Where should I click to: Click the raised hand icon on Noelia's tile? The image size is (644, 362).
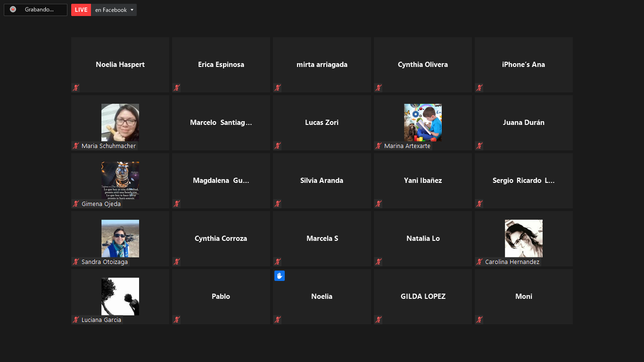[279, 276]
